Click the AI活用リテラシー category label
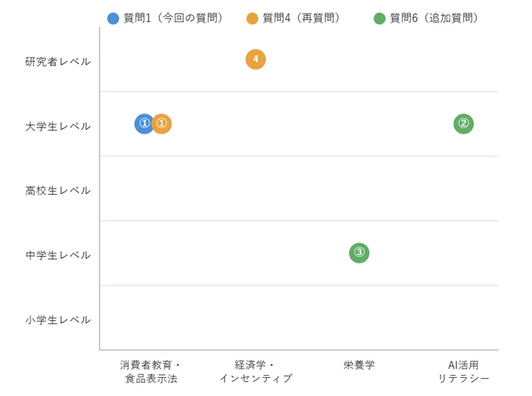The image size is (532, 396). 463,372
